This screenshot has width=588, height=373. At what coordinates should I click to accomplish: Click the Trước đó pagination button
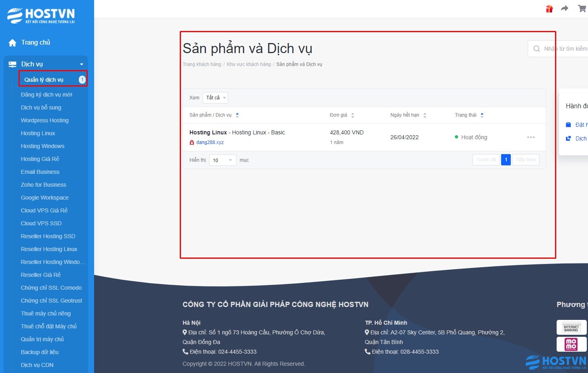point(486,160)
